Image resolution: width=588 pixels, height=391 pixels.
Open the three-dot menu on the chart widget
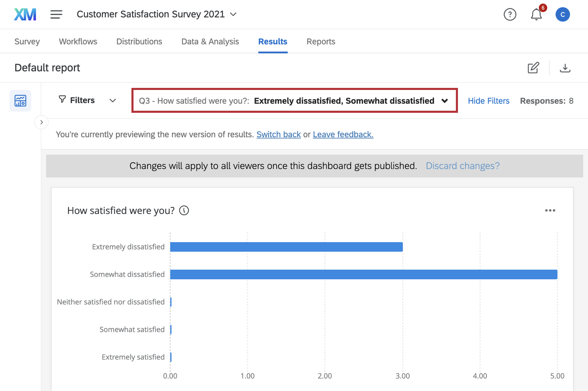[550, 210]
